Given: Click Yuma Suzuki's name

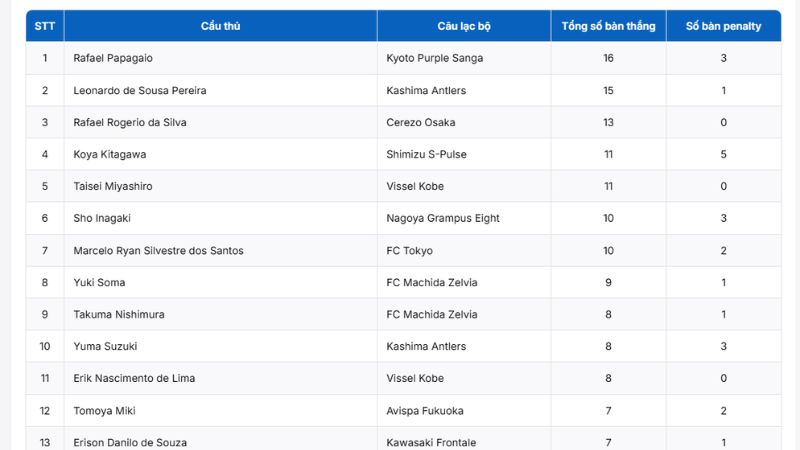Looking at the screenshot, I should pyautogui.click(x=105, y=346).
